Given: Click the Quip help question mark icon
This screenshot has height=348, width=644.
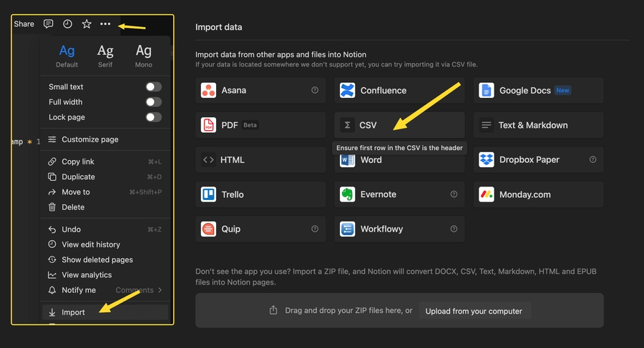Looking at the screenshot, I should pos(315,229).
